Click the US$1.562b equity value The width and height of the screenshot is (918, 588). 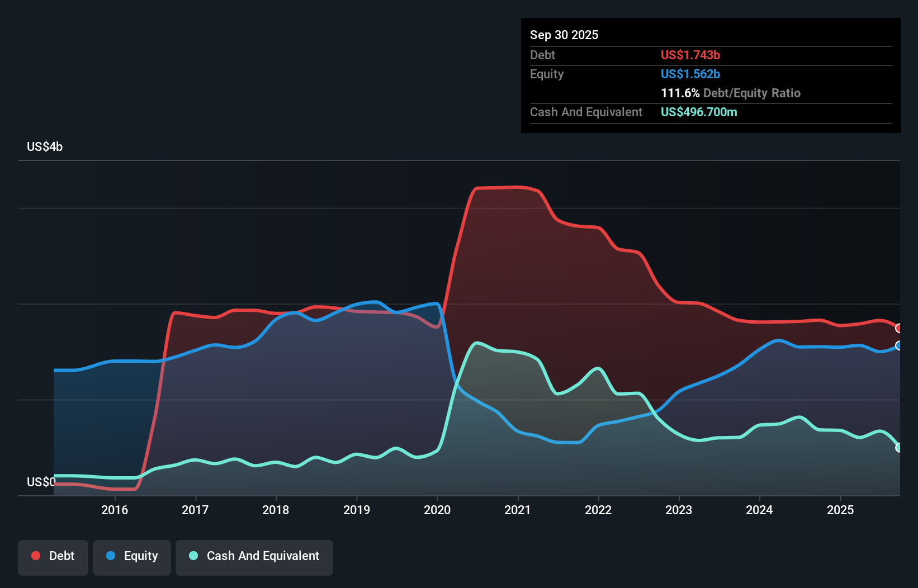tap(690, 74)
